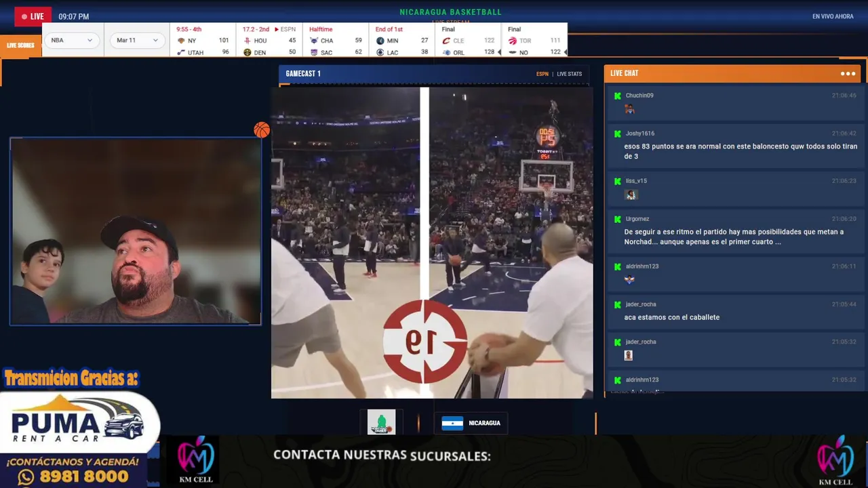Open Joshy1616 username in chat
This screenshot has width=868, height=488.
point(640,134)
